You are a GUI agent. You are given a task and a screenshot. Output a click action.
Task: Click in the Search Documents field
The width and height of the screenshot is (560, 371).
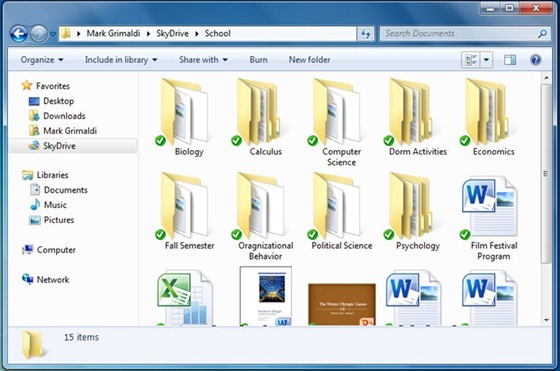point(464,34)
